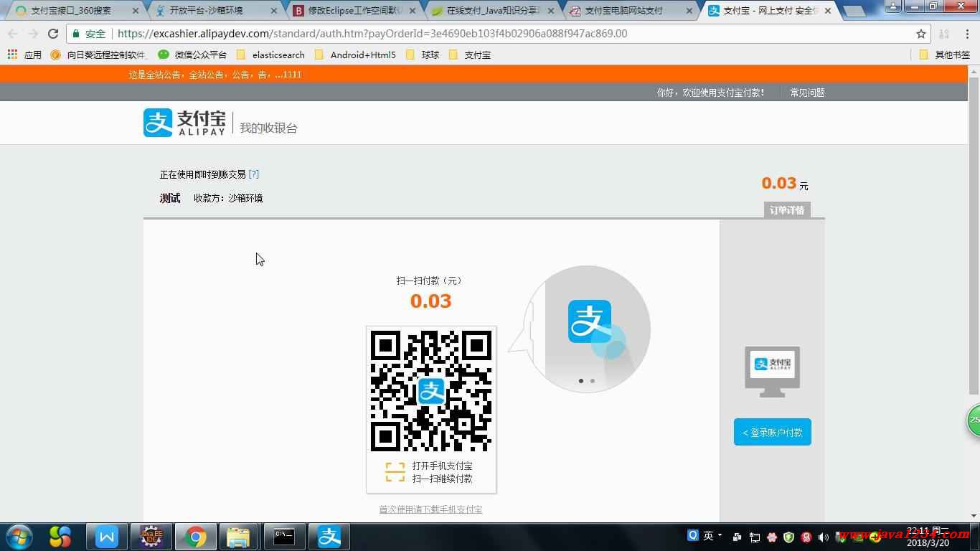Click the first carousel dot in illustration
Screen dimensions: 980x551
tap(581, 381)
